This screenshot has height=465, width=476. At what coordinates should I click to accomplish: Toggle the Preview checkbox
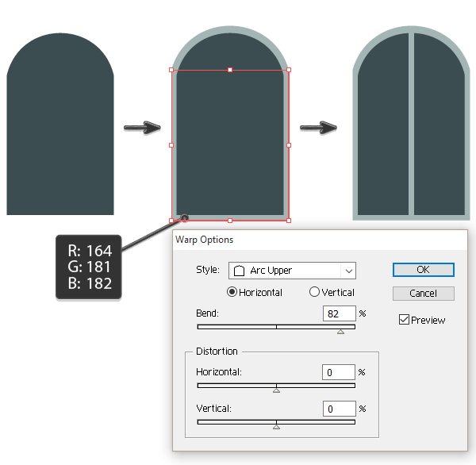[x=404, y=320]
